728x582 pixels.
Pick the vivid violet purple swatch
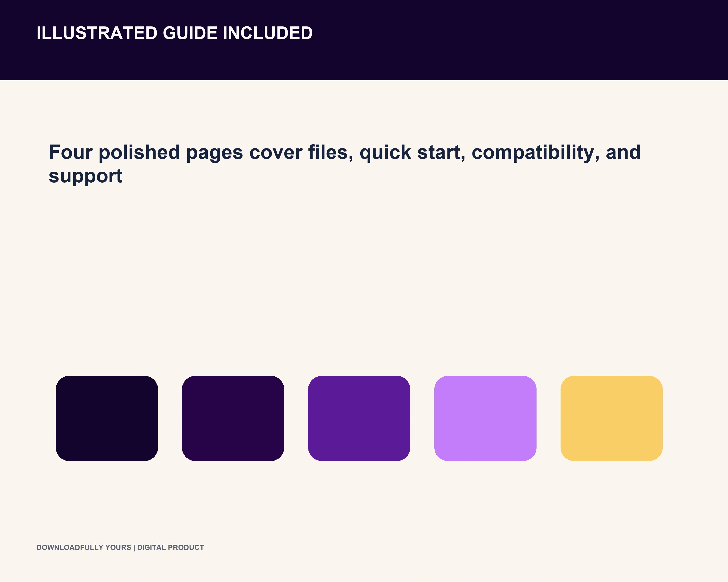pyautogui.click(x=359, y=418)
